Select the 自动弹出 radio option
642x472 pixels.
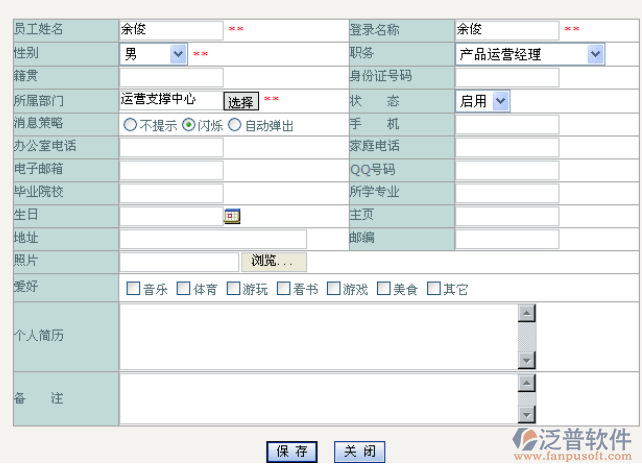[235, 125]
